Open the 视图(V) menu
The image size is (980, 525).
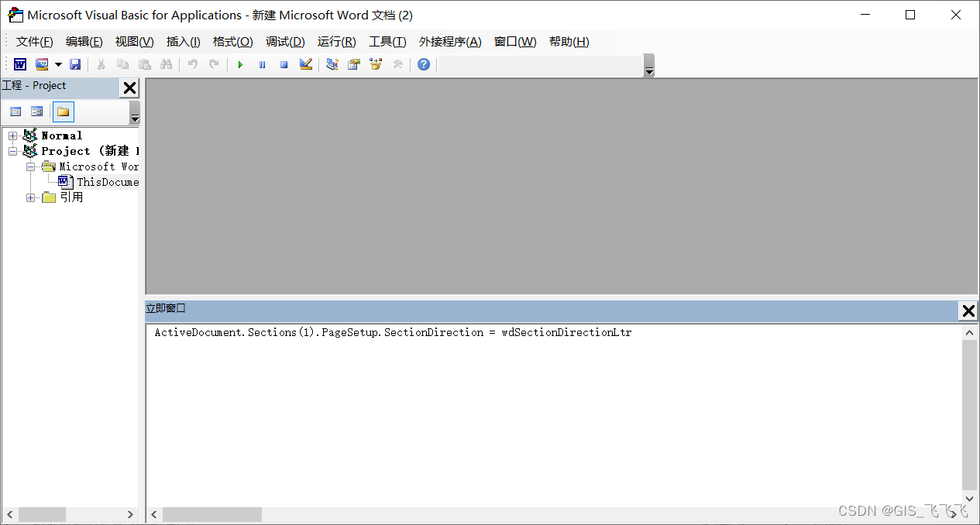pos(135,42)
